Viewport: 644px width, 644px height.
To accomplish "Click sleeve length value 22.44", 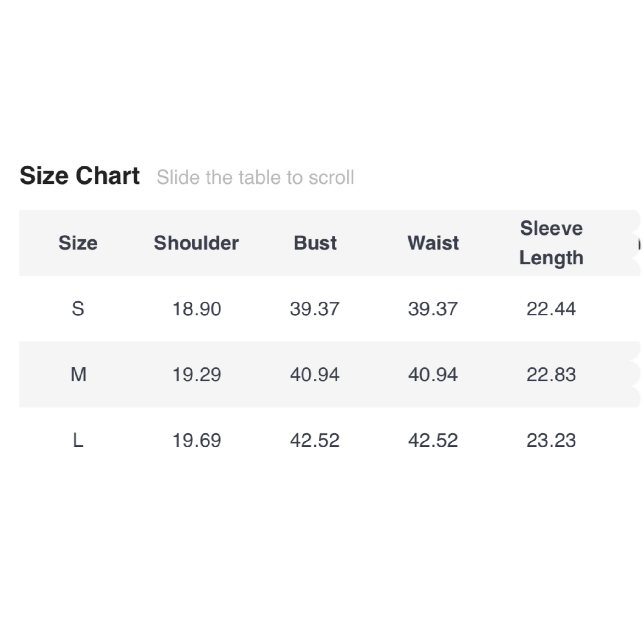I will pyautogui.click(x=551, y=309).
